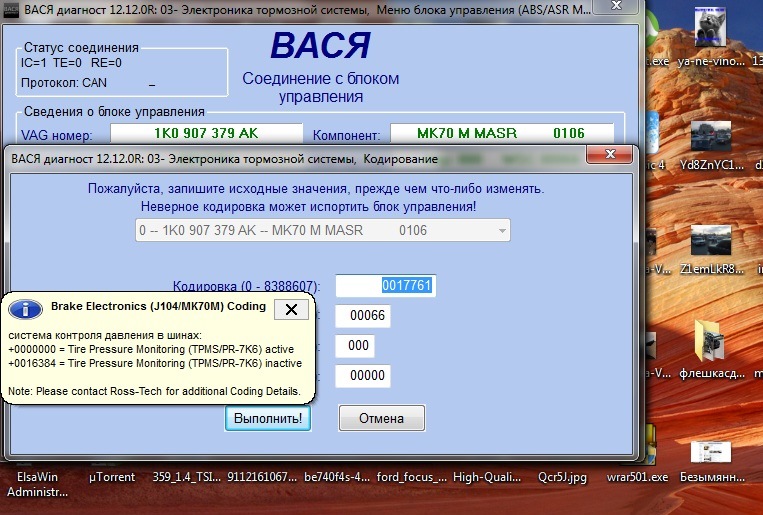
Task: Click the Выполнить! button
Action: pos(268,418)
